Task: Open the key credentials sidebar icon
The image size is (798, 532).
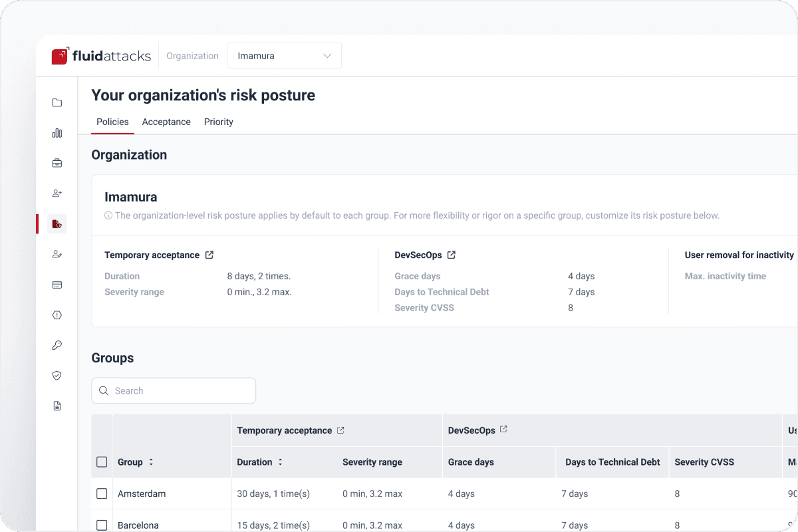Action: (x=57, y=345)
